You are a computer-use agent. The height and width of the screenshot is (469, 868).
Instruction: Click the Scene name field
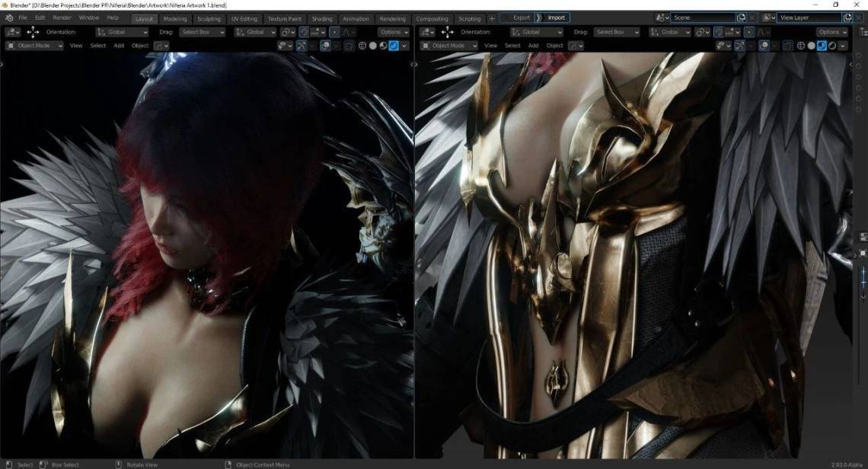pos(704,18)
